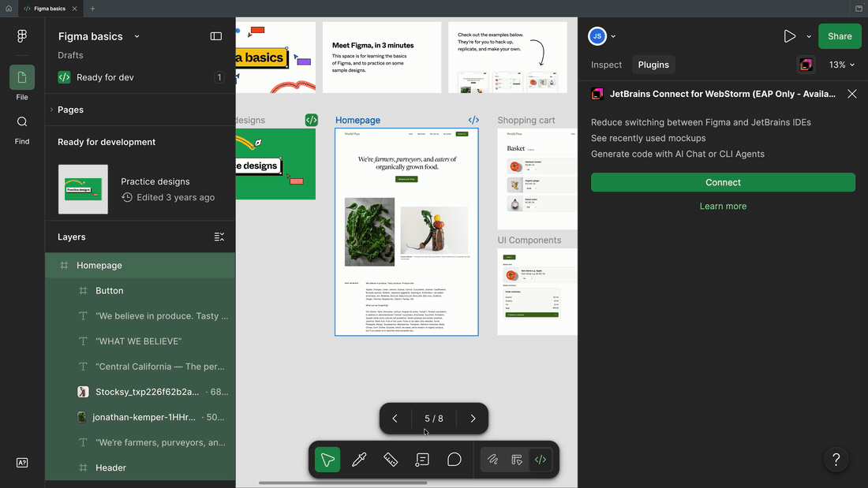Select the eyedropper tool in toolbar
This screenshot has height=488, width=868.
click(x=359, y=460)
